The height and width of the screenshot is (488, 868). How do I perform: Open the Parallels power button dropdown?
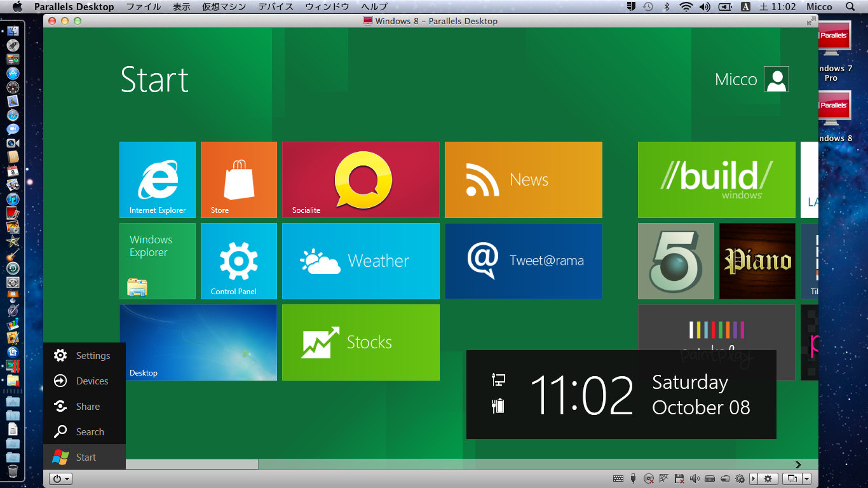coord(61,479)
